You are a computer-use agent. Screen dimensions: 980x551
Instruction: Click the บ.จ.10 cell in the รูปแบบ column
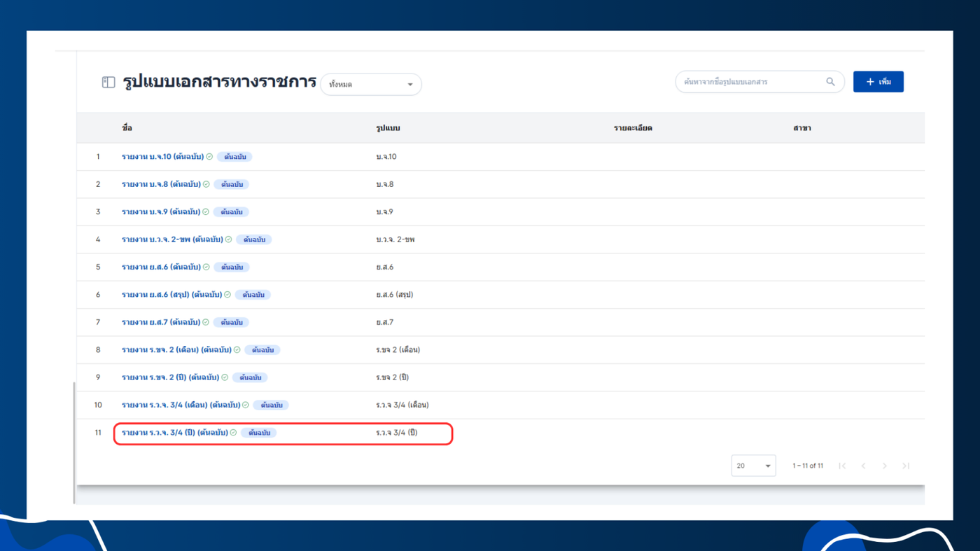click(386, 157)
